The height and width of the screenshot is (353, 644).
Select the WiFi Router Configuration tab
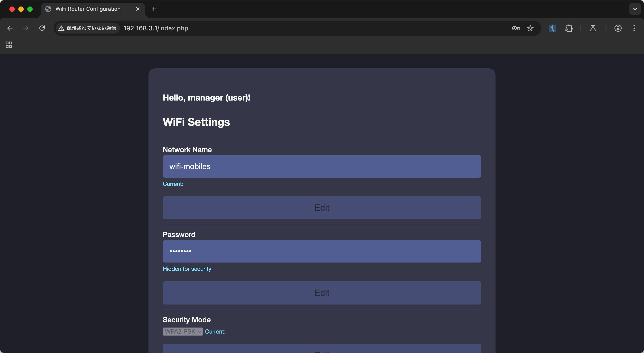point(88,9)
